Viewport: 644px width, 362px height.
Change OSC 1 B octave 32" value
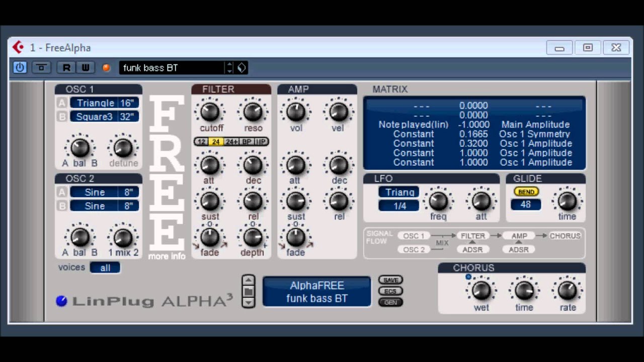coord(129,117)
